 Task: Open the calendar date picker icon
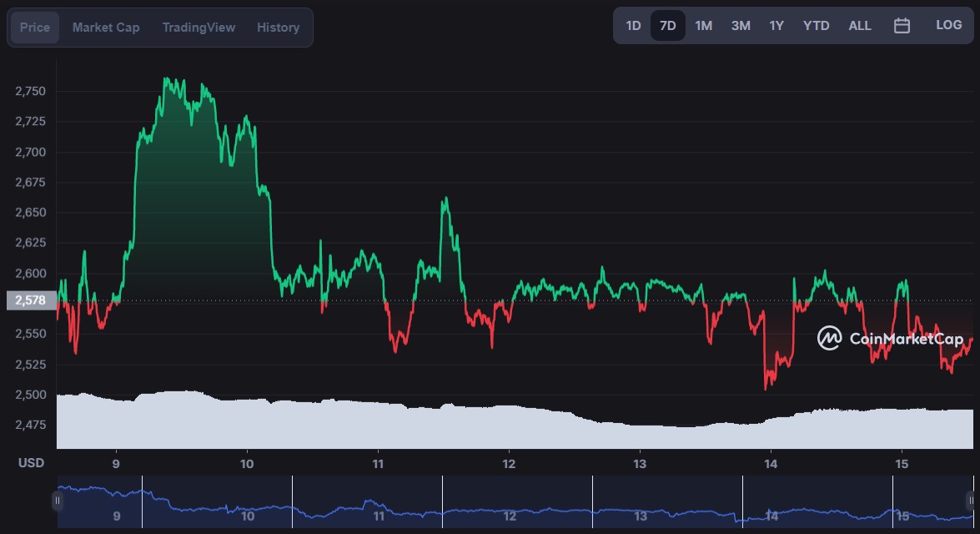pos(902,26)
